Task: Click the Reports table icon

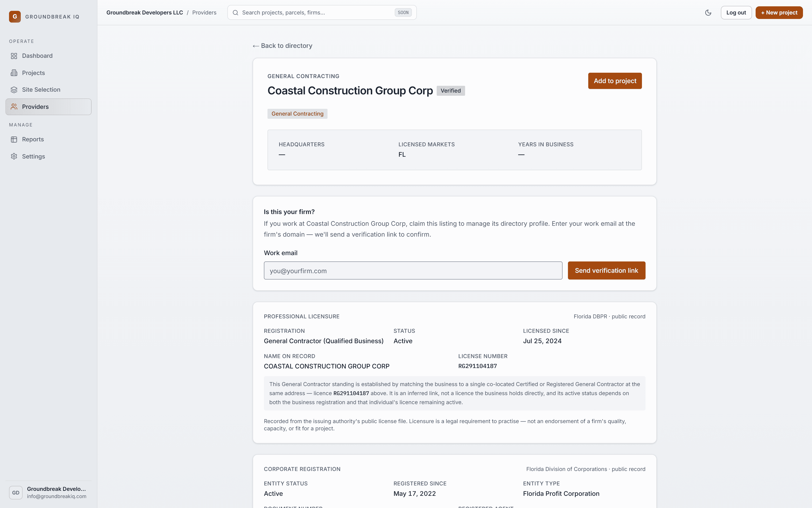Action: click(x=14, y=140)
